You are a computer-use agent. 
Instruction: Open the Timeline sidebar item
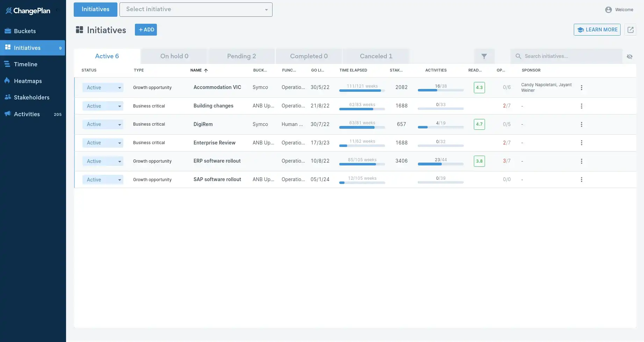coord(26,64)
